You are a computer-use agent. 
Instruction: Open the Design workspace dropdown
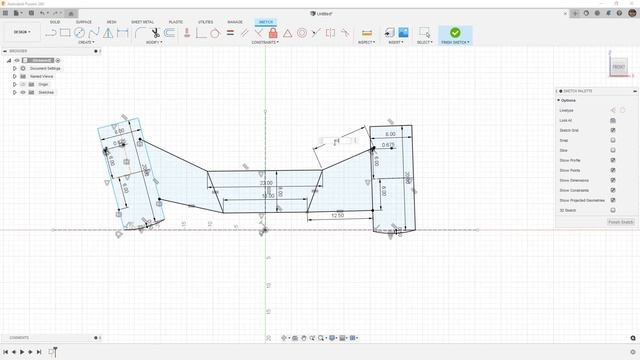22,32
